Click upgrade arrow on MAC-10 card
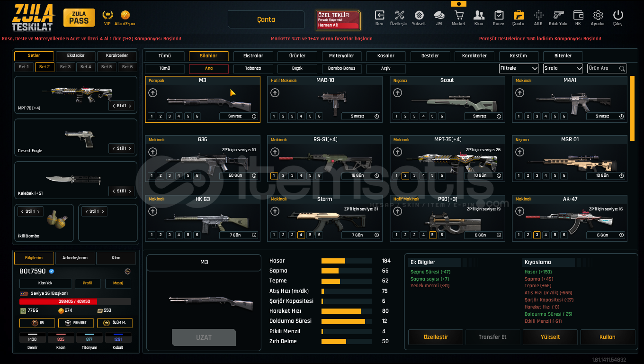 coord(275,93)
